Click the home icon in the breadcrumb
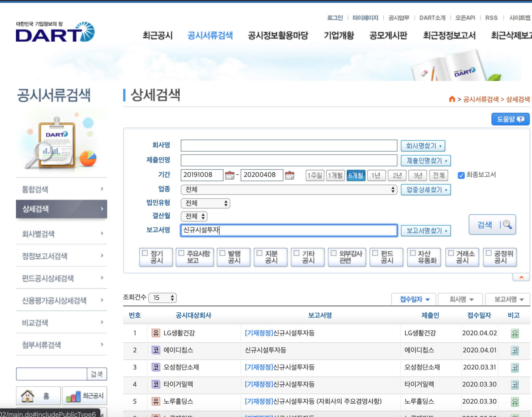 452,99
